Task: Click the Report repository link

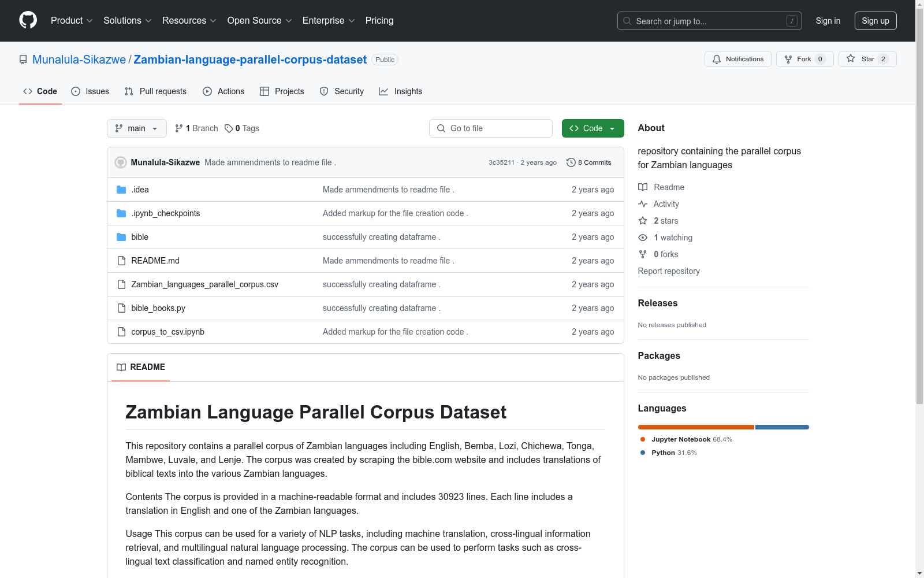Action: click(669, 271)
